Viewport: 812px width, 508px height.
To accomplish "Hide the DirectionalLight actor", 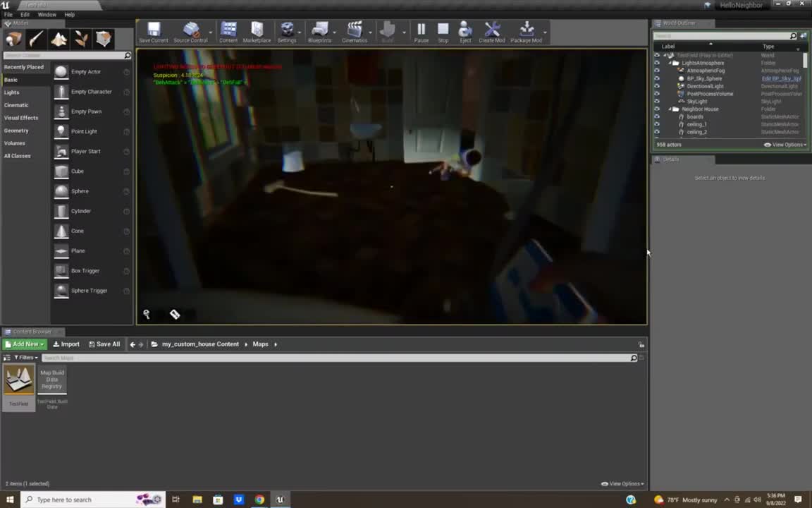I will (x=657, y=85).
